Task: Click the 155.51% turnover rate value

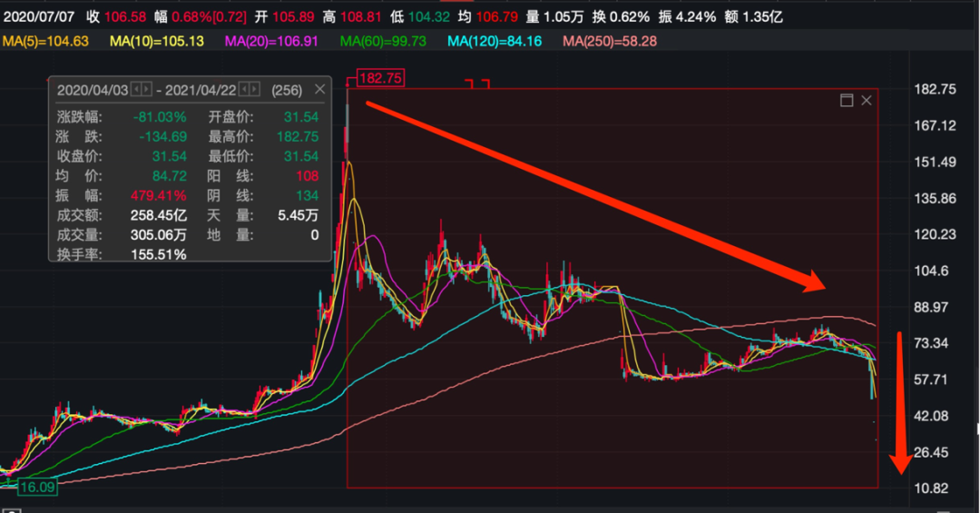Action: (158, 254)
